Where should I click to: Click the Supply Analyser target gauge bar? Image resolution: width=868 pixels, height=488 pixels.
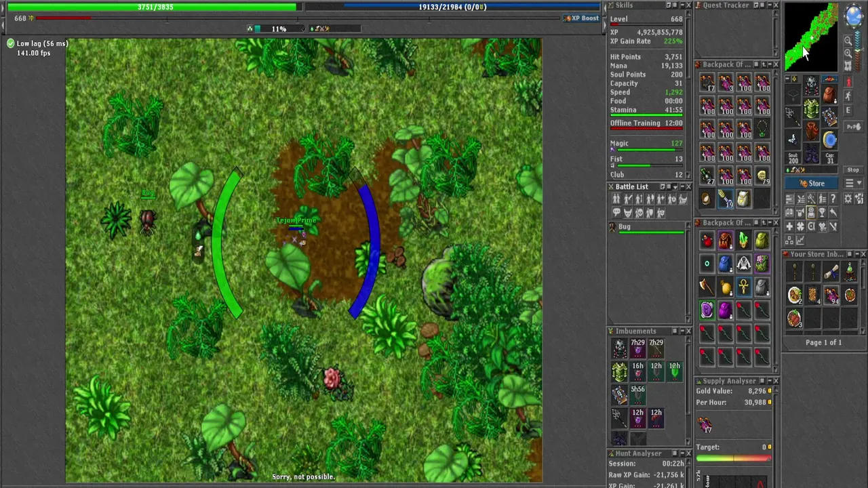pyautogui.click(x=734, y=459)
